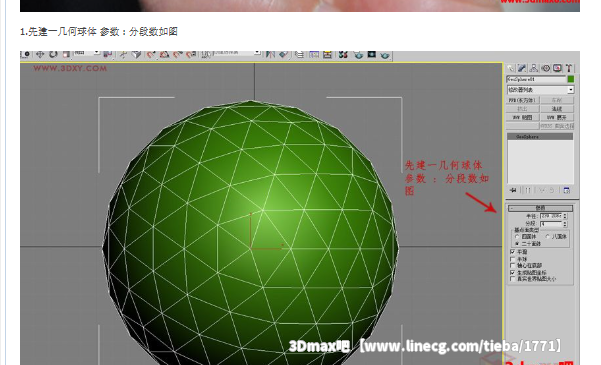This screenshot has height=365, width=601.
Task: Open the modifier list dropdown
Action: tap(540, 90)
